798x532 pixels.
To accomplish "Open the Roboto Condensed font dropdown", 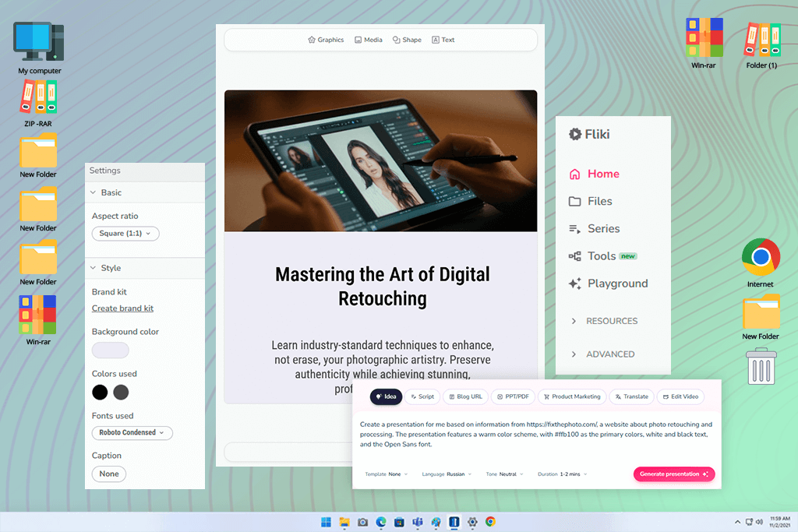I will coord(132,432).
